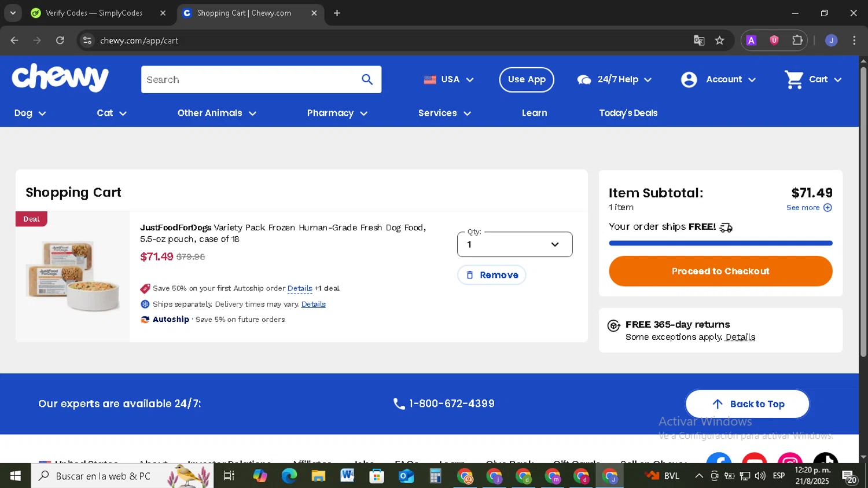Click the shipping truck icon
This screenshot has width=868, height=488.
tap(726, 228)
